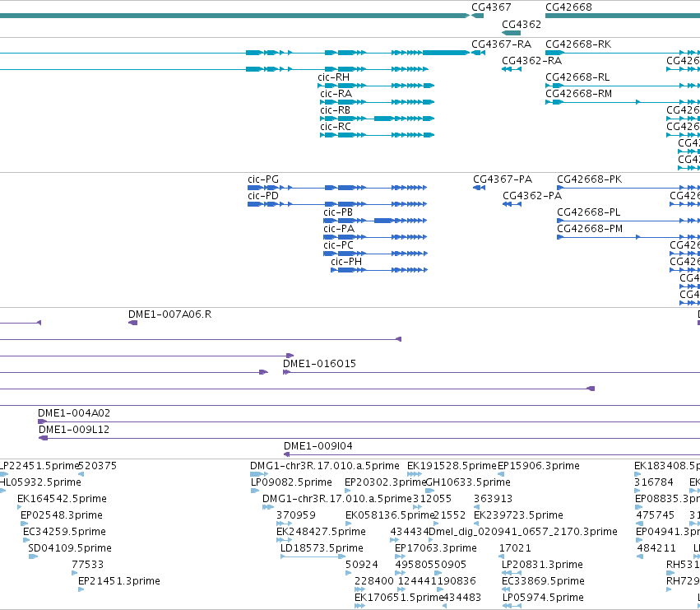Select the cic-PB protein feature
The image size is (700, 610).
coord(375,221)
